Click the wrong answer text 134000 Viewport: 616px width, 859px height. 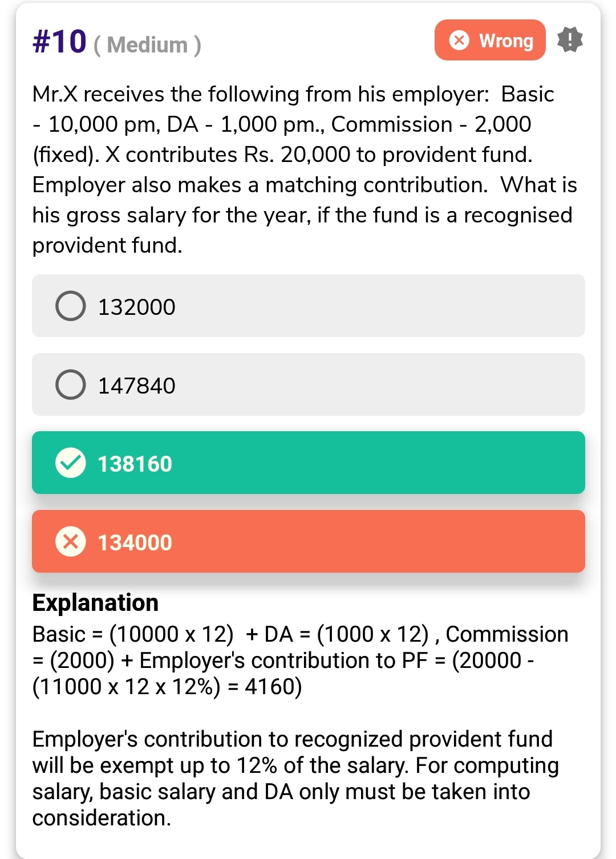(x=135, y=542)
